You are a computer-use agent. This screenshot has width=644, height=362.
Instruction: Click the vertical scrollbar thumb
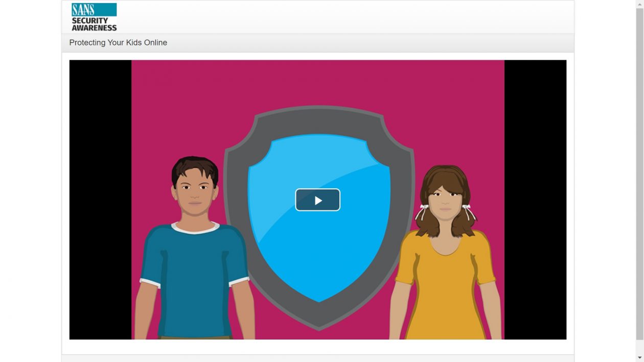click(x=639, y=174)
